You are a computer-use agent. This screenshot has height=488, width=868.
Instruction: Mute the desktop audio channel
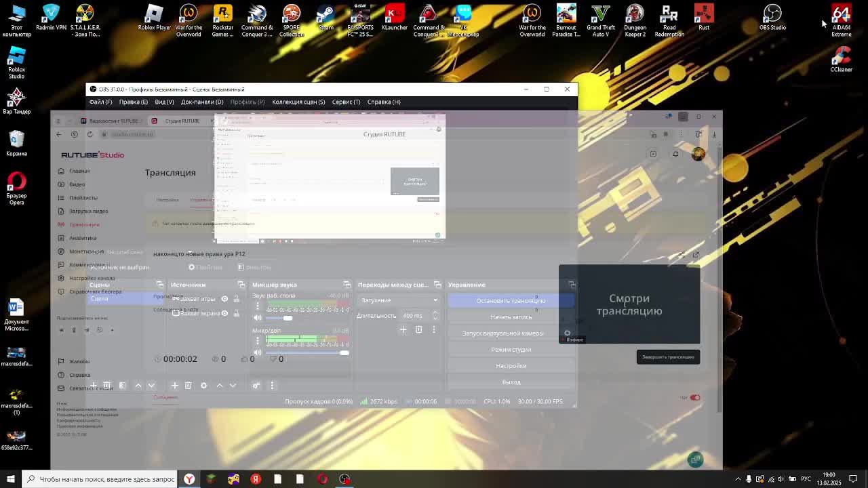pos(258,318)
